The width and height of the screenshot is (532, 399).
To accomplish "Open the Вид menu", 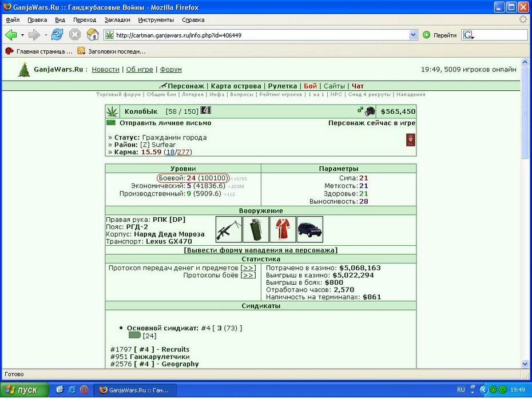I will pos(59,19).
